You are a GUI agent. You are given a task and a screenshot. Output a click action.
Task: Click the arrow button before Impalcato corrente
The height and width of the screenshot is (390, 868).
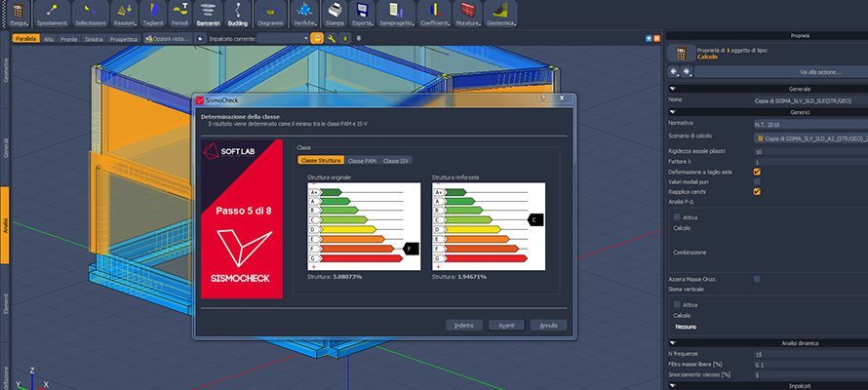coord(200,39)
